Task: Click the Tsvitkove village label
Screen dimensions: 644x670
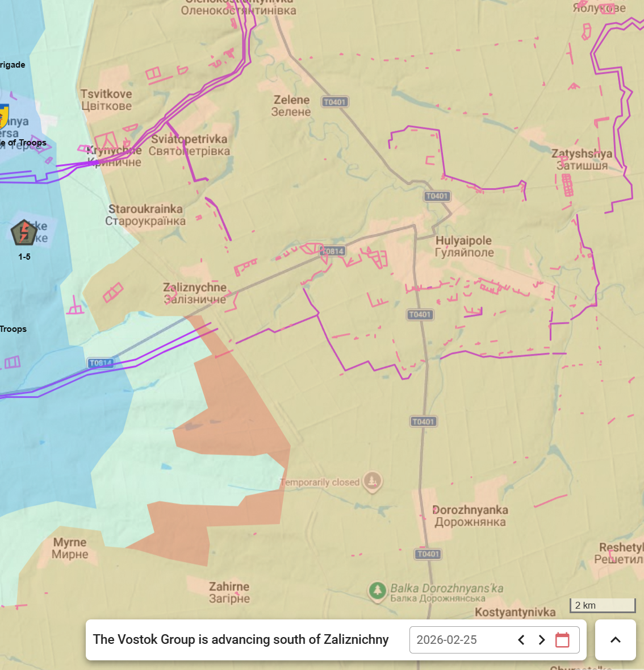Action: (106, 99)
